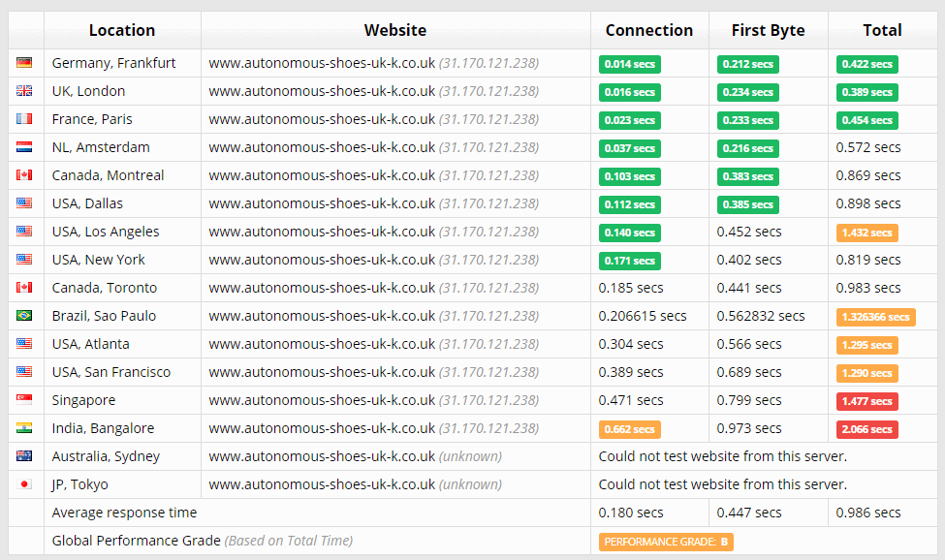Select the 0.212 secs first byte badge
Viewport: 945px width, 560px height.
point(748,65)
